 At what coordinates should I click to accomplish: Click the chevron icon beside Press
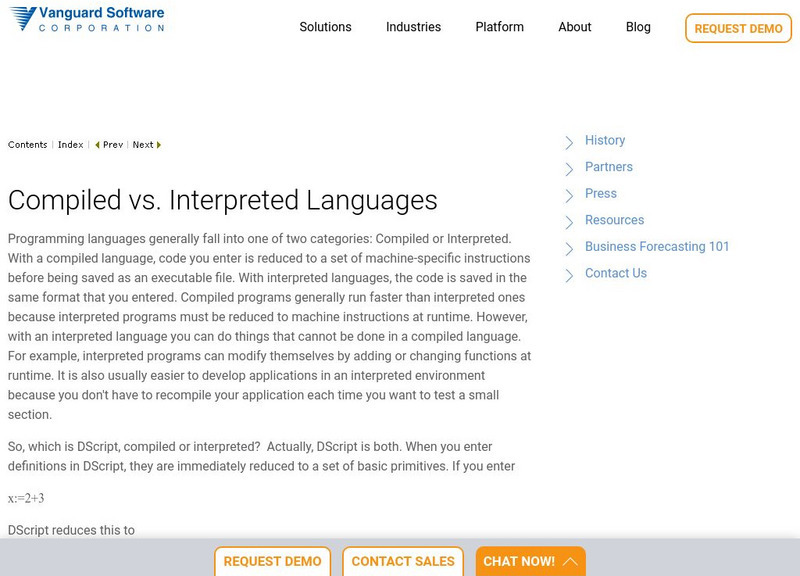[x=569, y=195]
